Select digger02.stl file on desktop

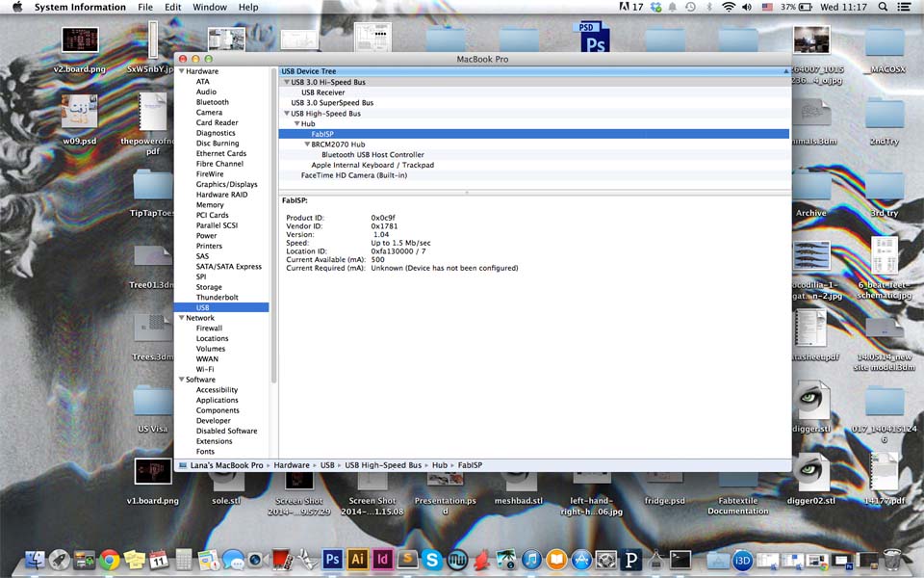pyautogui.click(x=810, y=480)
